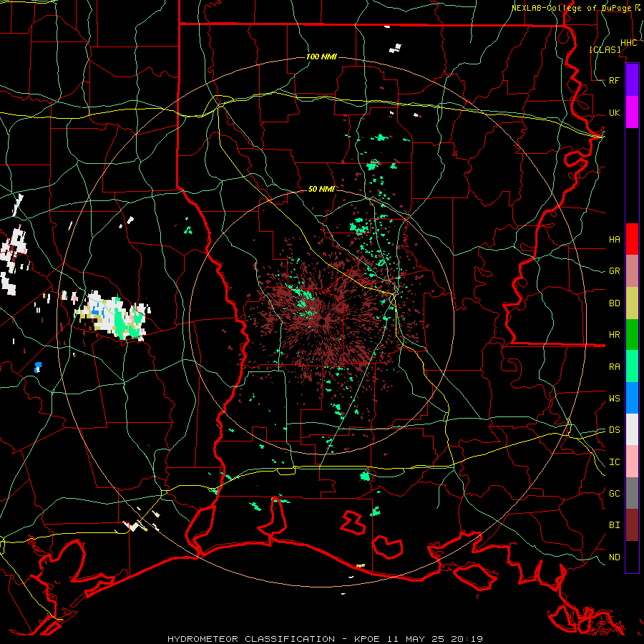Viewport: 644px width, 644px height.
Task: Click the ND legend label
Action: pos(614,557)
